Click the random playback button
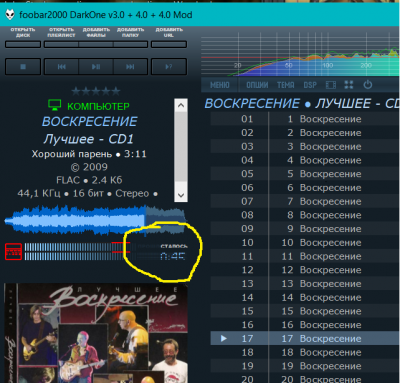Screen dimensions: 400x383 click(x=169, y=67)
